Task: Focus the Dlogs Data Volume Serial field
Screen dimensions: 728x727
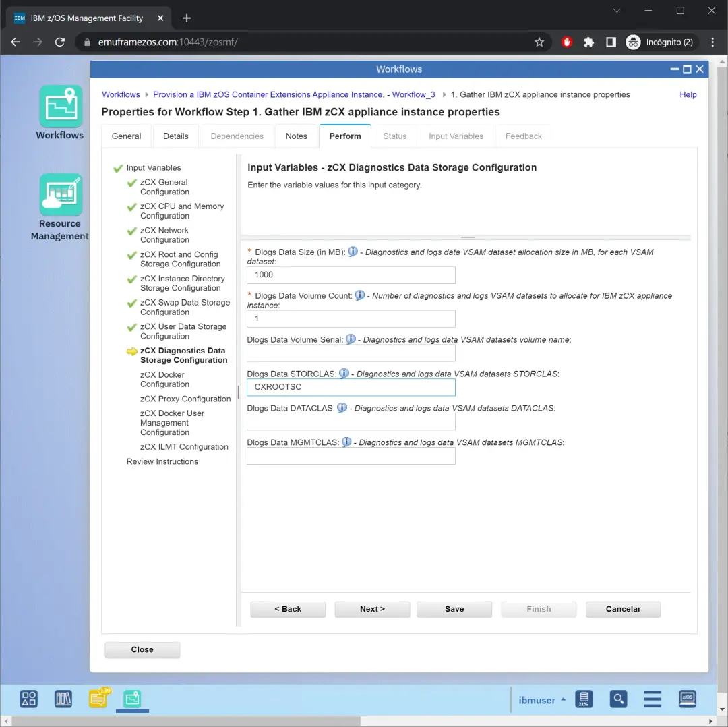Action: click(x=351, y=353)
